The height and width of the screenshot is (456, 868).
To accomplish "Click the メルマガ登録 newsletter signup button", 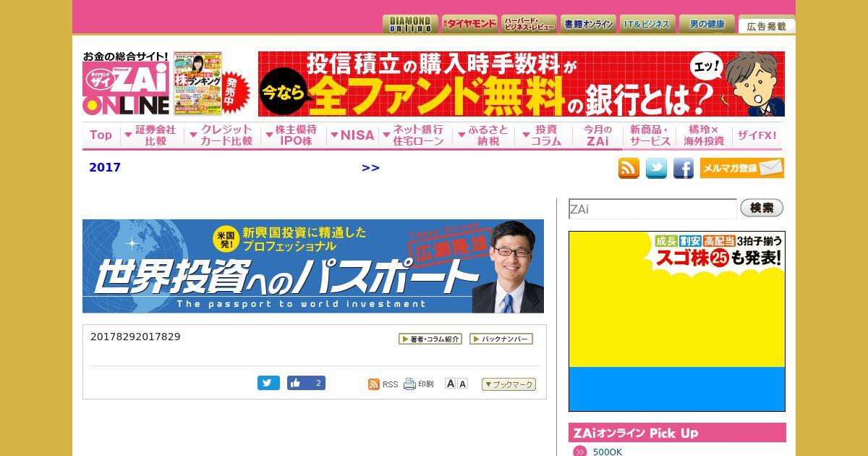I will coord(741,169).
